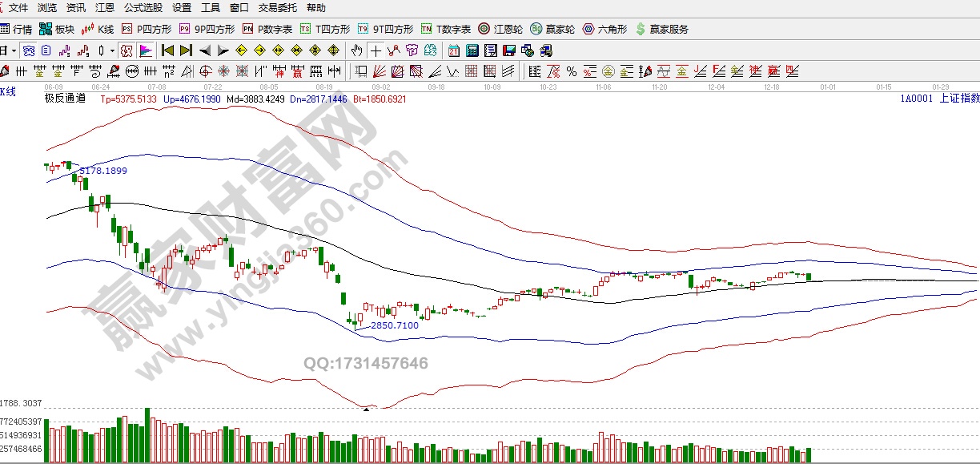
Task: Click the 2850.7100 low price marker
Action: click(394, 325)
